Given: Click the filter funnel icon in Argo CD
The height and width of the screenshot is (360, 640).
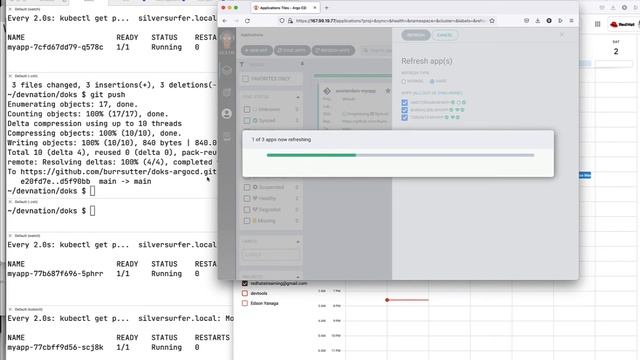Looking at the screenshot, I should point(242,64).
